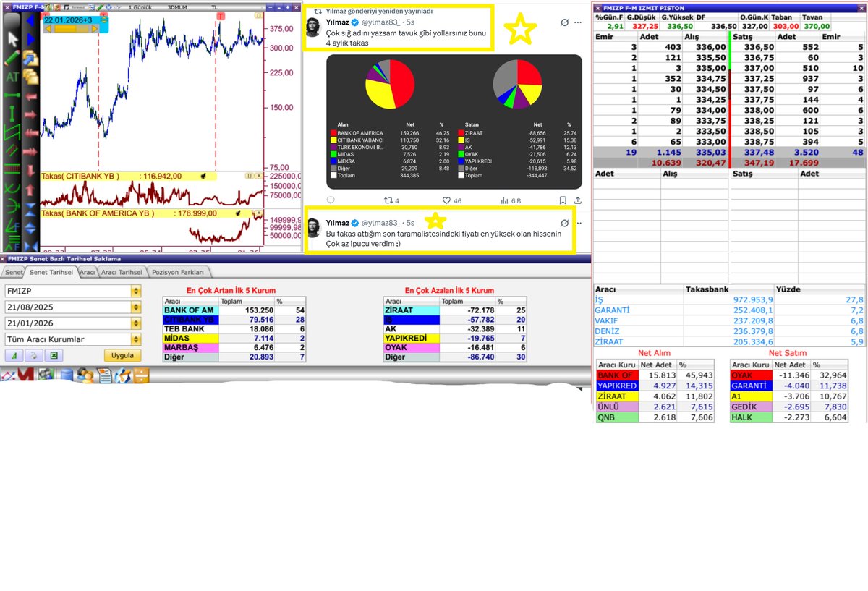
Task: Open Yılmaz profile avatar on second tweet
Action: pos(312,228)
